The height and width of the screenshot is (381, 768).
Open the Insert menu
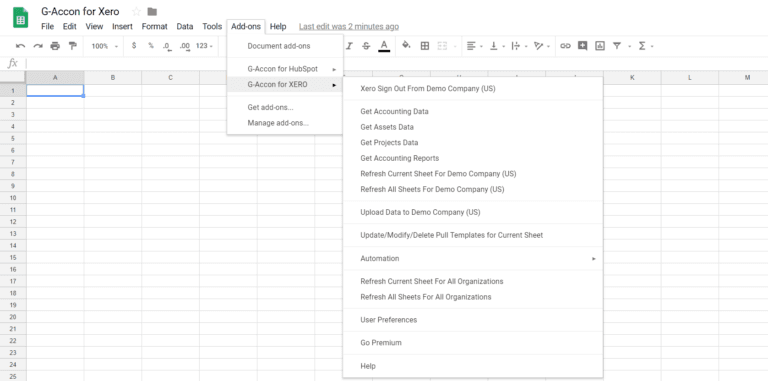click(x=122, y=26)
